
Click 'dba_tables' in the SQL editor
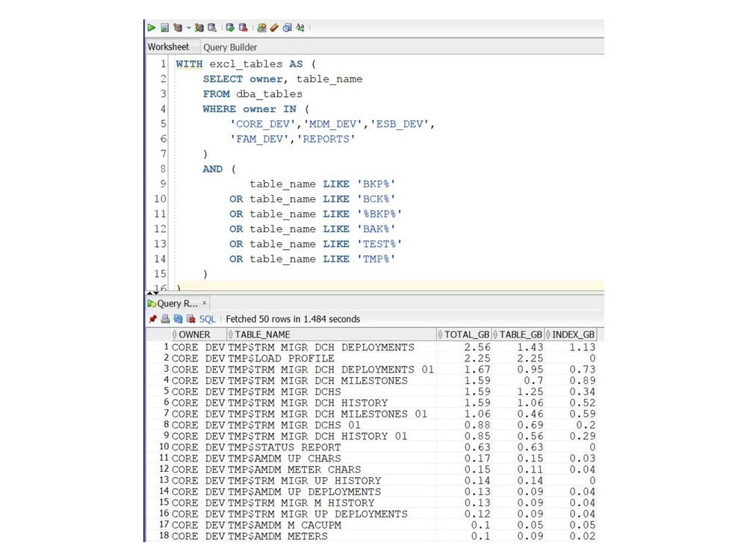coord(269,94)
